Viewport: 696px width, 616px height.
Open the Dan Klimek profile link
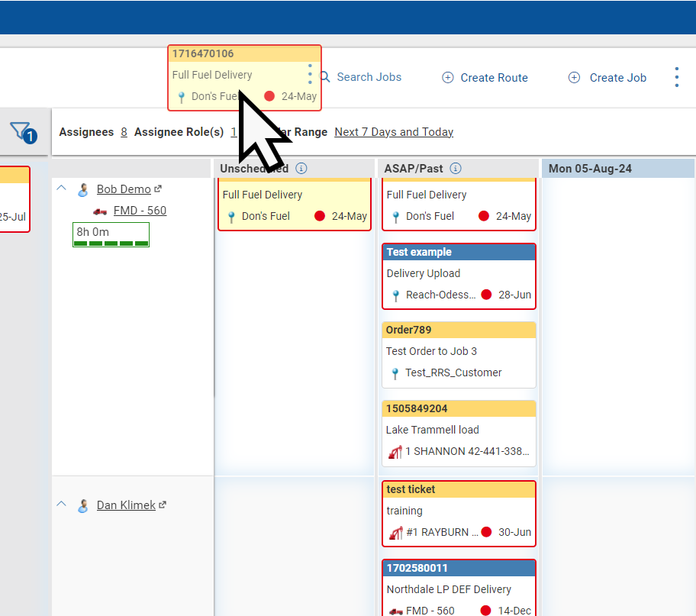click(126, 505)
